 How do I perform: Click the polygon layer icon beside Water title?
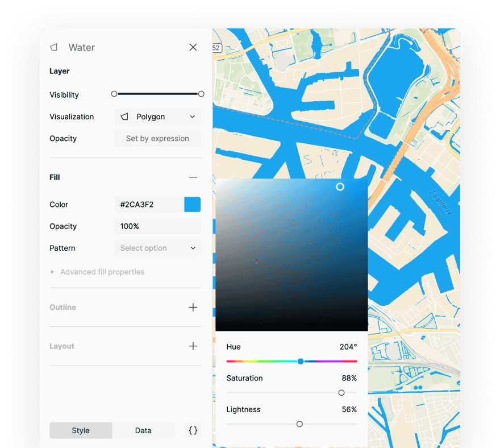pyautogui.click(x=53, y=47)
